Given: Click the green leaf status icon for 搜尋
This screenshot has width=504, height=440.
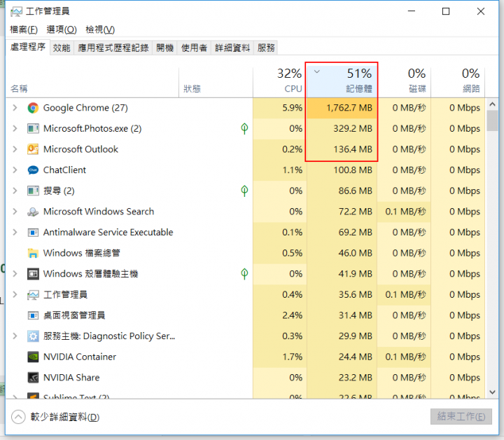Looking at the screenshot, I should click(244, 191).
